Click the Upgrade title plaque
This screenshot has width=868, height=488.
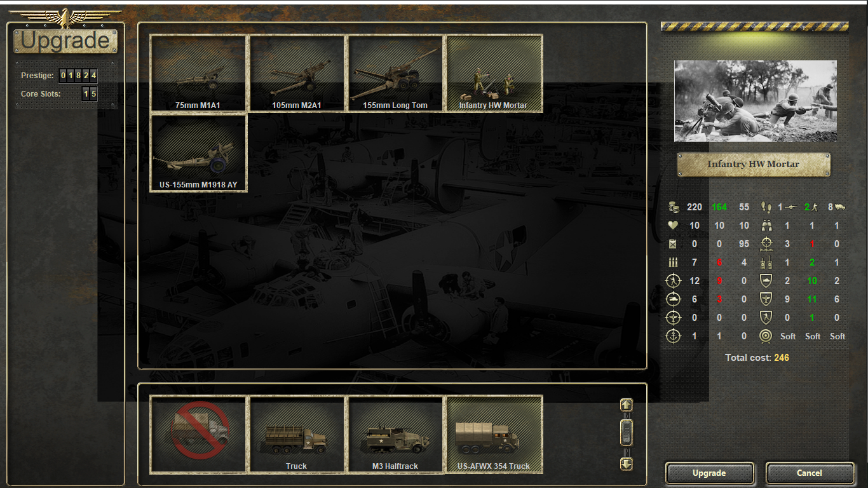65,41
